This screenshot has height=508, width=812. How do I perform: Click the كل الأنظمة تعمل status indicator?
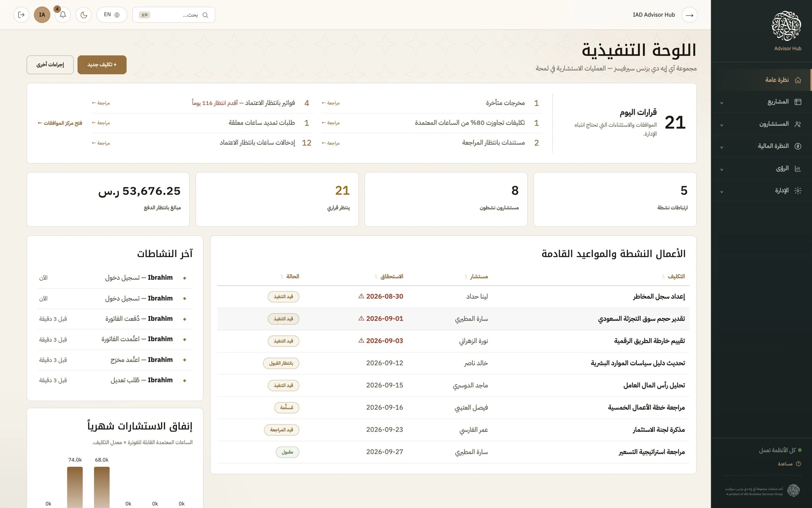pos(780,450)
